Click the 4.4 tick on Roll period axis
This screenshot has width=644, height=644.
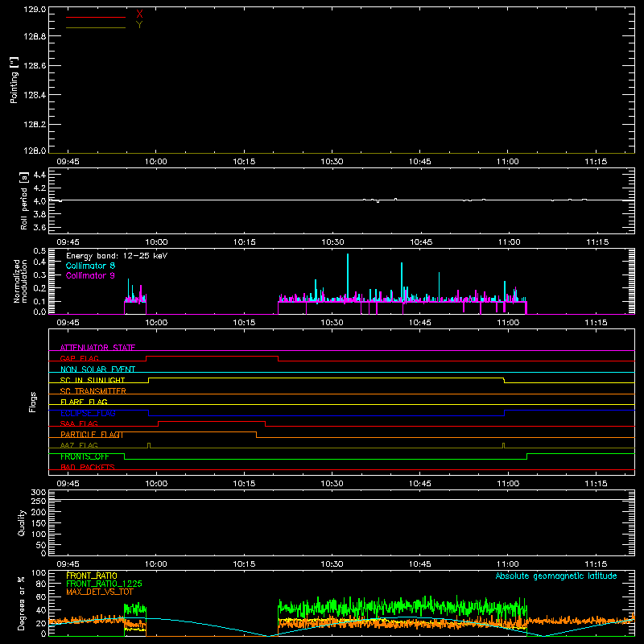pyautogui.click(x=39, y=175)
